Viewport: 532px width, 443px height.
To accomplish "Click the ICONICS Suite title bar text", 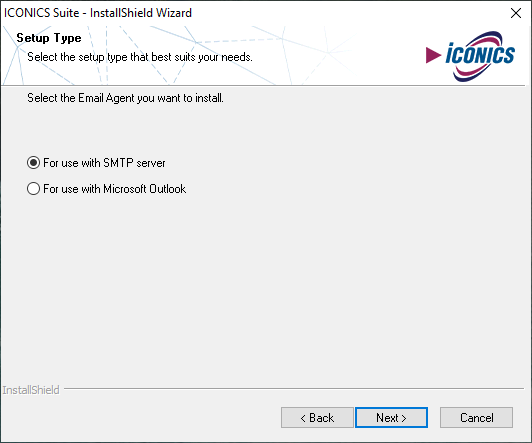I will (x=98, y=13).
